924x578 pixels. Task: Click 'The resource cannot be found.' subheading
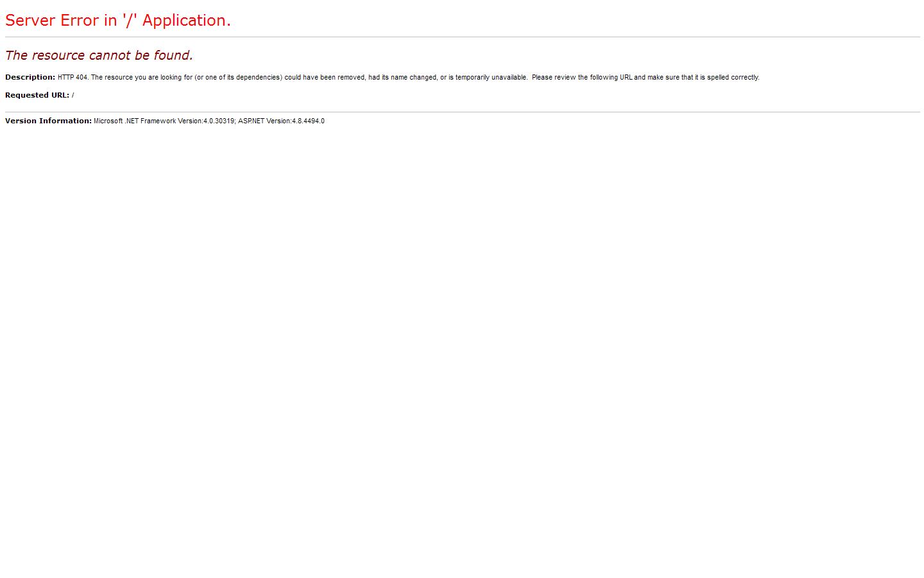(x=99, y=56)
